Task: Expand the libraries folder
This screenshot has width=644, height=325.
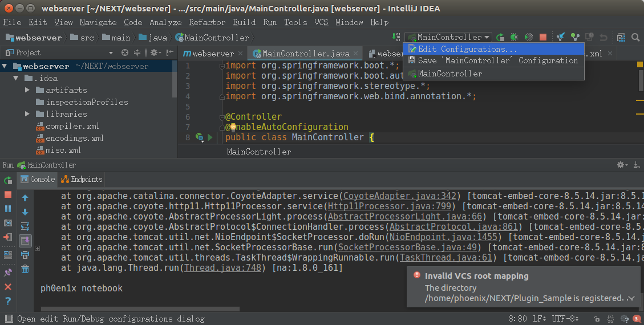Action: [x=27, y=113]
